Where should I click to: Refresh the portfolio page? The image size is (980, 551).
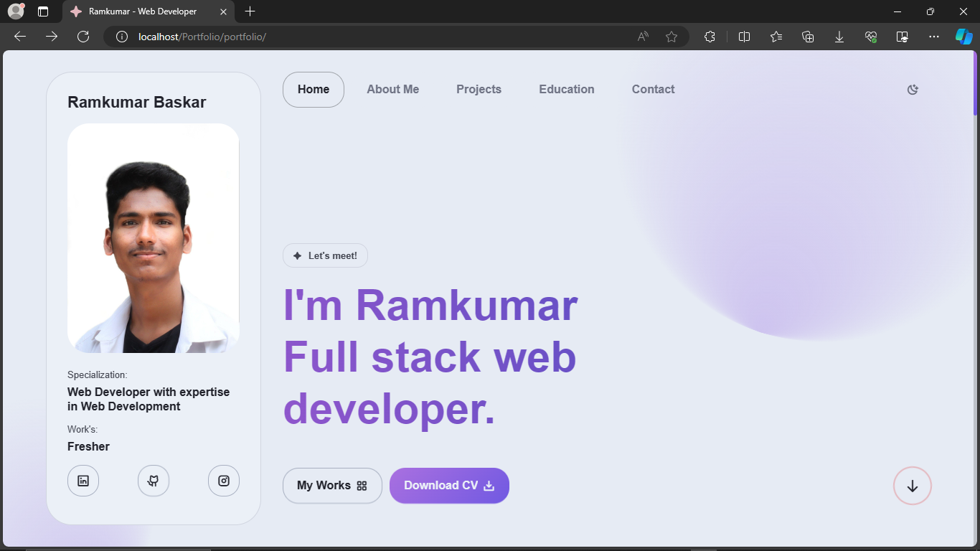(x=83, y=37)
